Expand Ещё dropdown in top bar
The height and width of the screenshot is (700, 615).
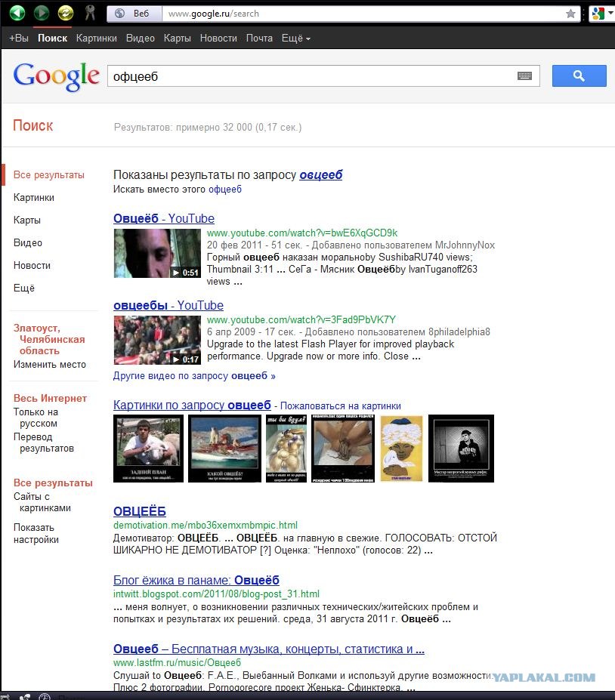[x=295, y=38]
